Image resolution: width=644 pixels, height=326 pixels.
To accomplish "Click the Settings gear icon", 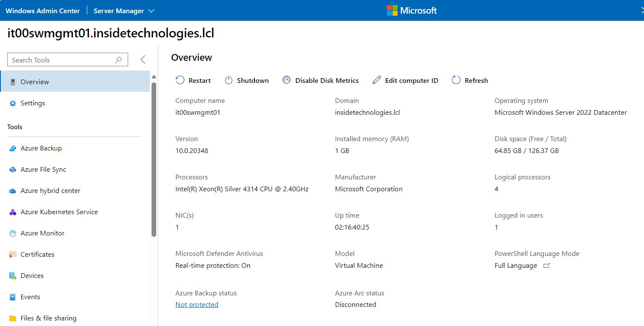I will click(x=13, y=103).
